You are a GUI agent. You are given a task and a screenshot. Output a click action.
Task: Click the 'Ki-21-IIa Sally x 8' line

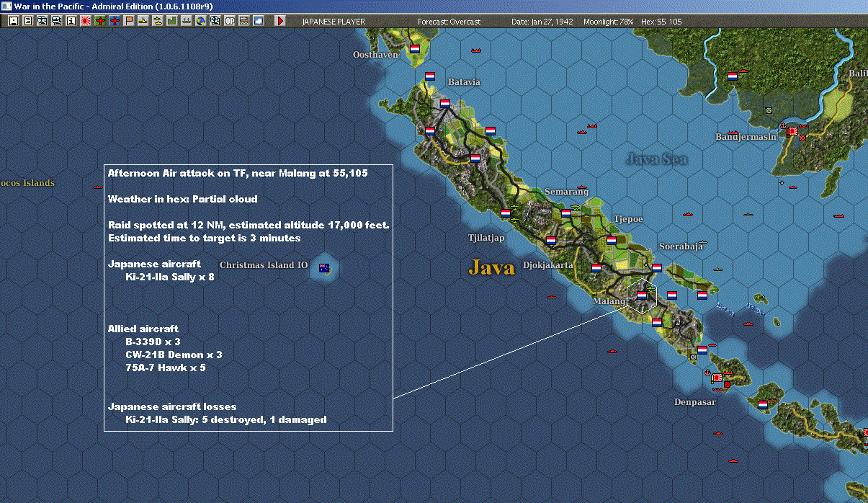point(170,277)
